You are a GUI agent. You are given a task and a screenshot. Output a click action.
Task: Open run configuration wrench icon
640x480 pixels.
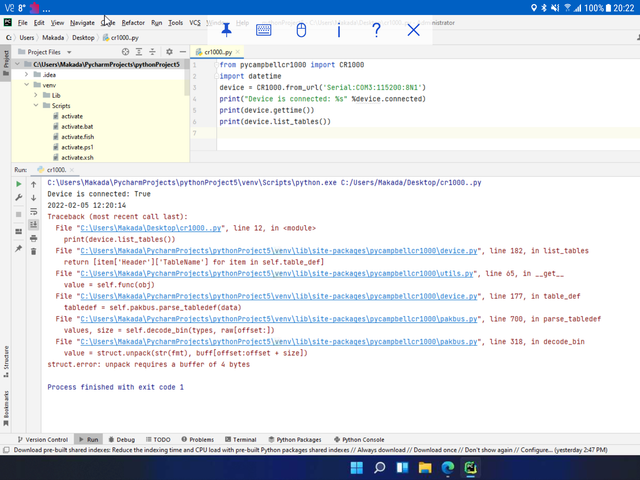pyautogui.click(x=18, y=198)
